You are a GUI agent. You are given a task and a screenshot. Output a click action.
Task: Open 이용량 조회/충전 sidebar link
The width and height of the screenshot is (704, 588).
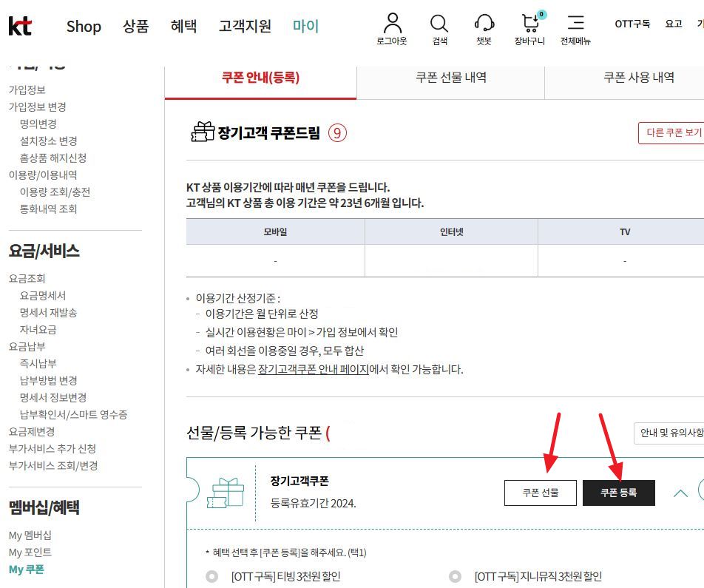(x=55, y=192)
